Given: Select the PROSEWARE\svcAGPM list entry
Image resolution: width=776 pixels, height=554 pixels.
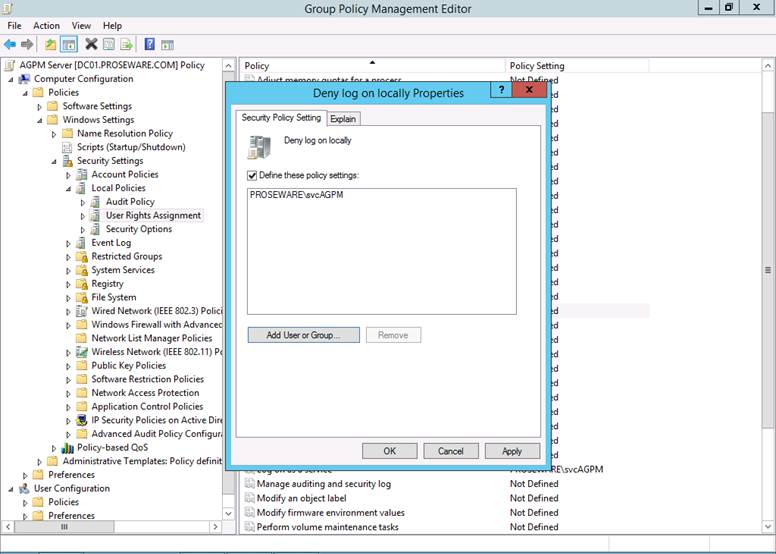Looking at the screenshot, I should [296, 195].
